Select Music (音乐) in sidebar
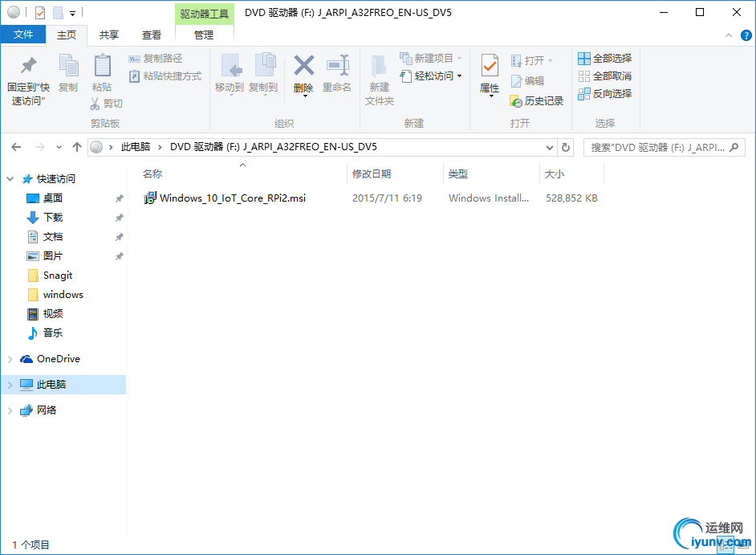The width and height of the screenshot is (756, 555). coord(53,333)
